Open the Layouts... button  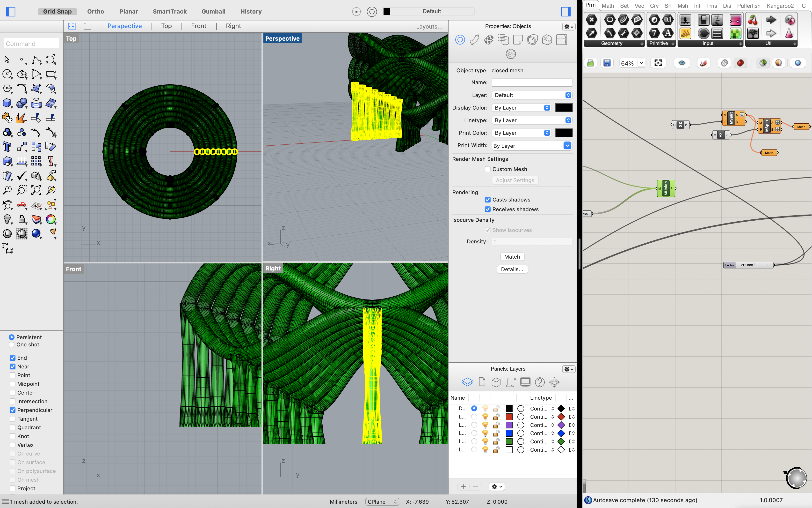(x=429, y=27)
